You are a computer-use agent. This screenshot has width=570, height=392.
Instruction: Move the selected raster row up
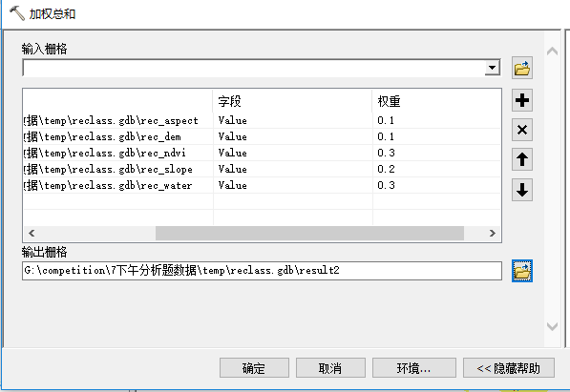pyautogui.click(x=522, y=159)
